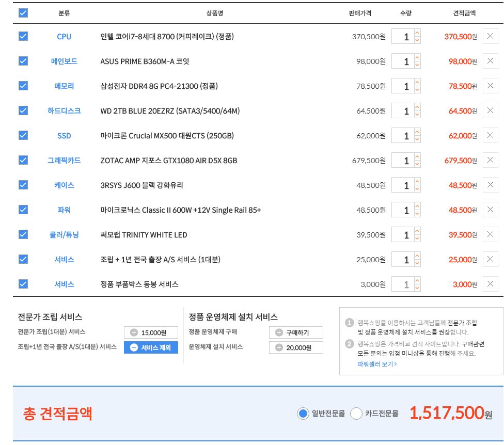Click product name 3RSYS J600 블랙 강화유리
The width and height of the screenshot is (504, 445).
(141, 185)
